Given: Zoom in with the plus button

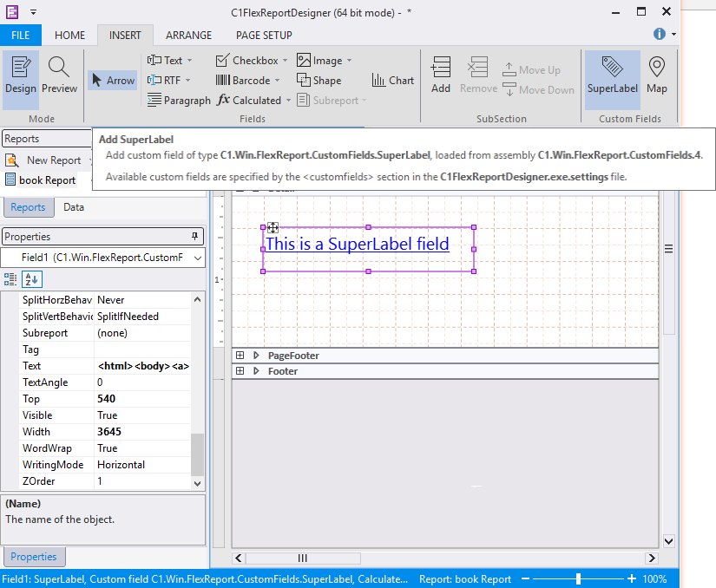Looking at the screenshot, I should tap(632, 578).
